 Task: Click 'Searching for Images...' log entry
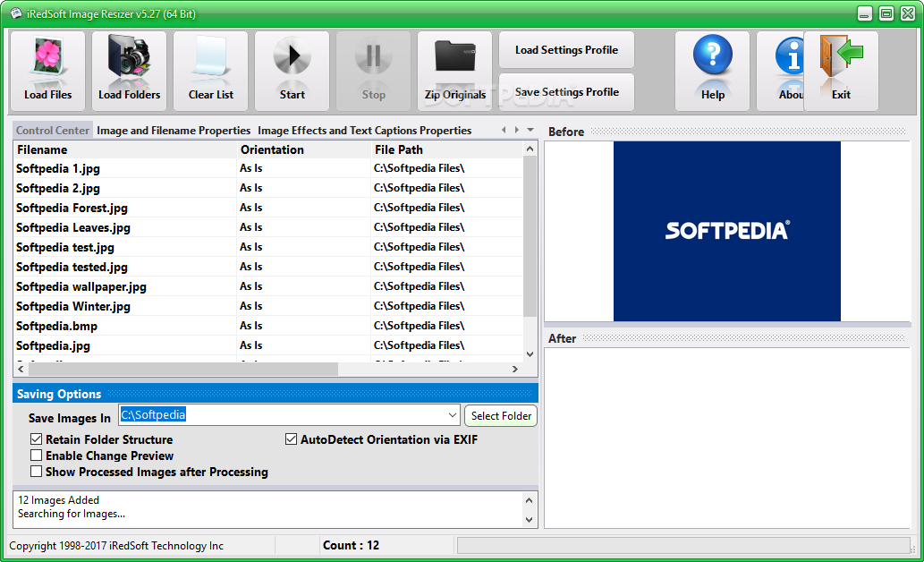pyautogui.click(x=72, y=514)
